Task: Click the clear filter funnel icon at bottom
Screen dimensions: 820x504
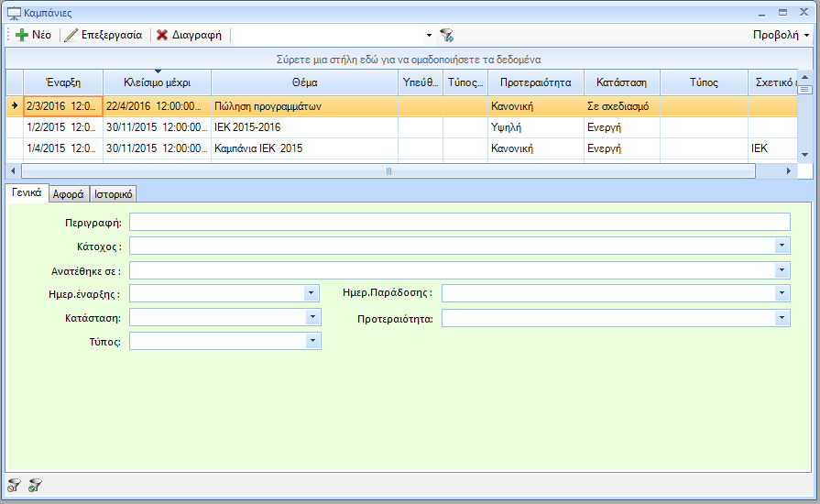Action: 14,485
